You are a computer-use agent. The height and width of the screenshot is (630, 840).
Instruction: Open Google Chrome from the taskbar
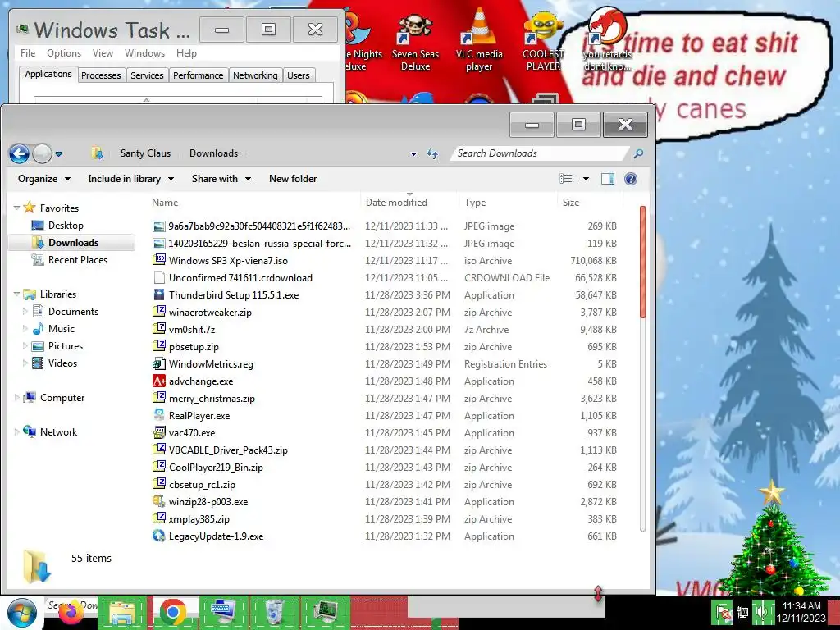point(172,612)
